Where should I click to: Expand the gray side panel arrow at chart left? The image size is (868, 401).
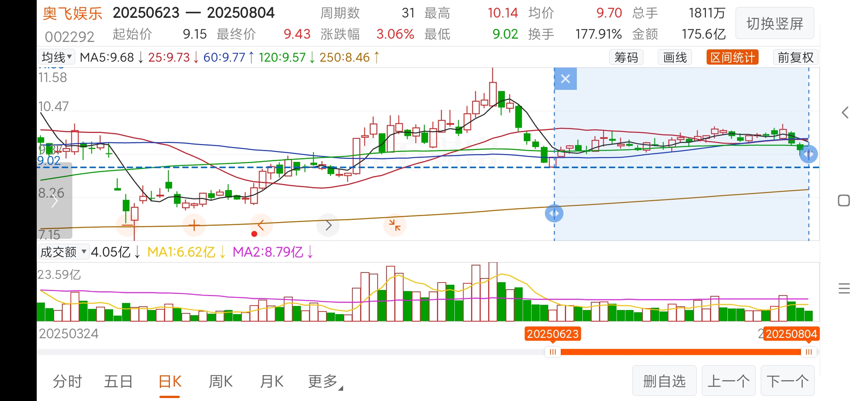click(55, 201)
